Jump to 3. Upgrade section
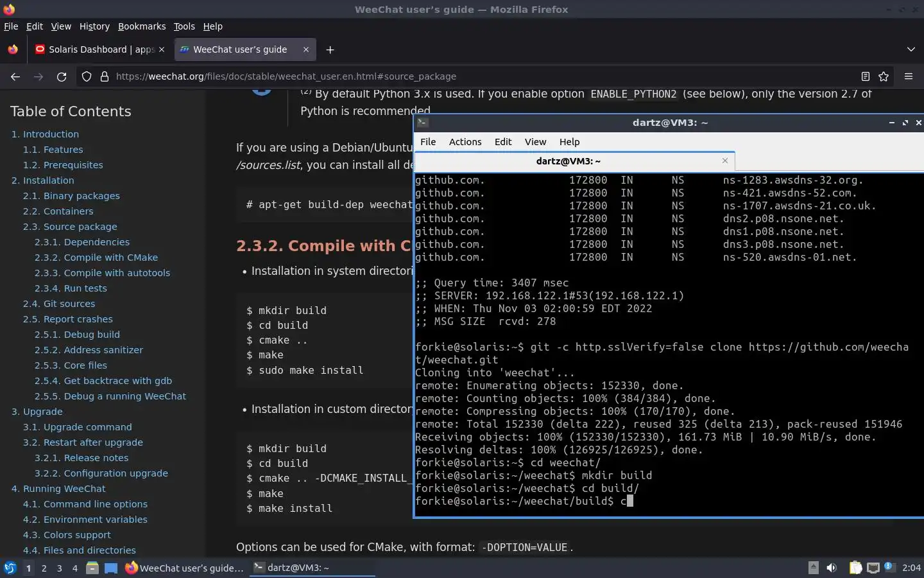924x578 pixels. 37,412
